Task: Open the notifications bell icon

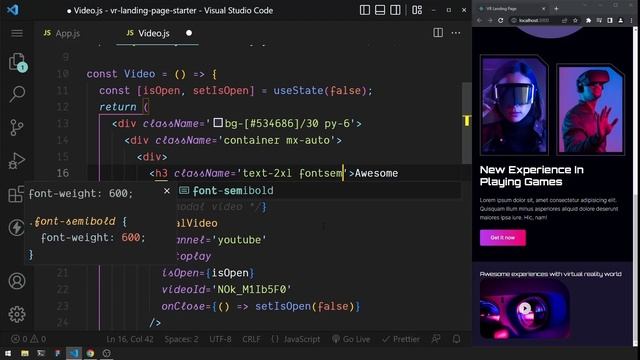Action: (456, 339)
